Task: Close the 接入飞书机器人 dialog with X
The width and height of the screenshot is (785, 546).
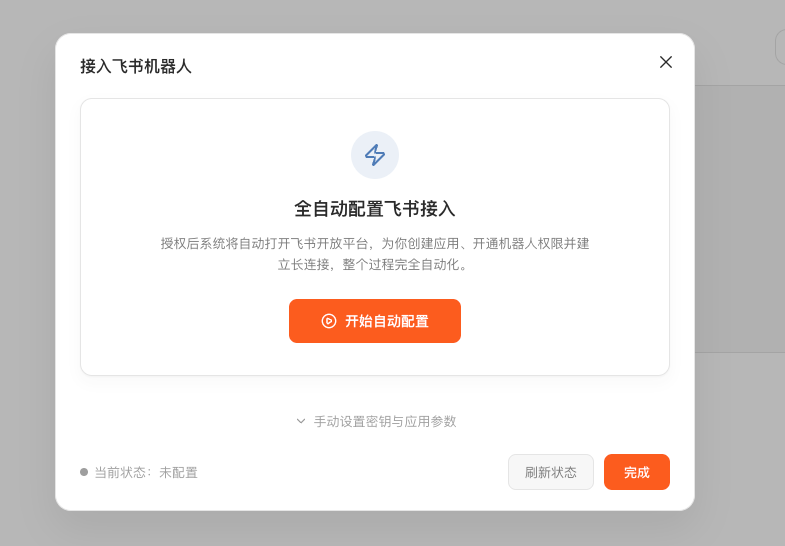Action: (x=666, y=62)
